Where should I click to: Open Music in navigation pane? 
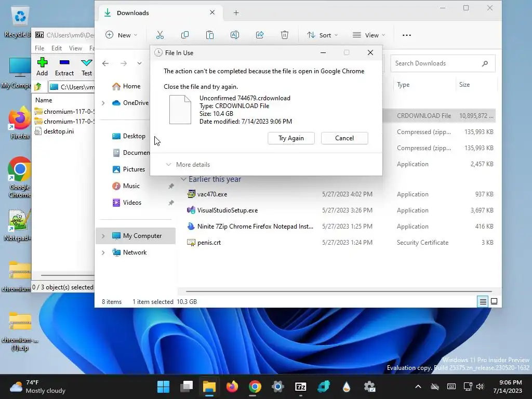126,186
